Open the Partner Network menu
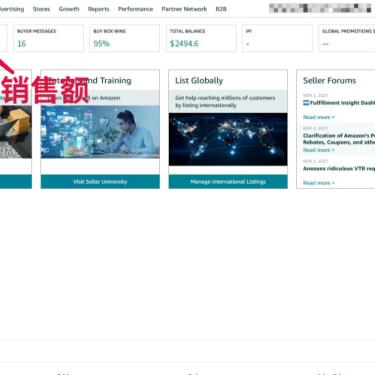The width and height of the screenshot is (375, 375). click(184, 9)
